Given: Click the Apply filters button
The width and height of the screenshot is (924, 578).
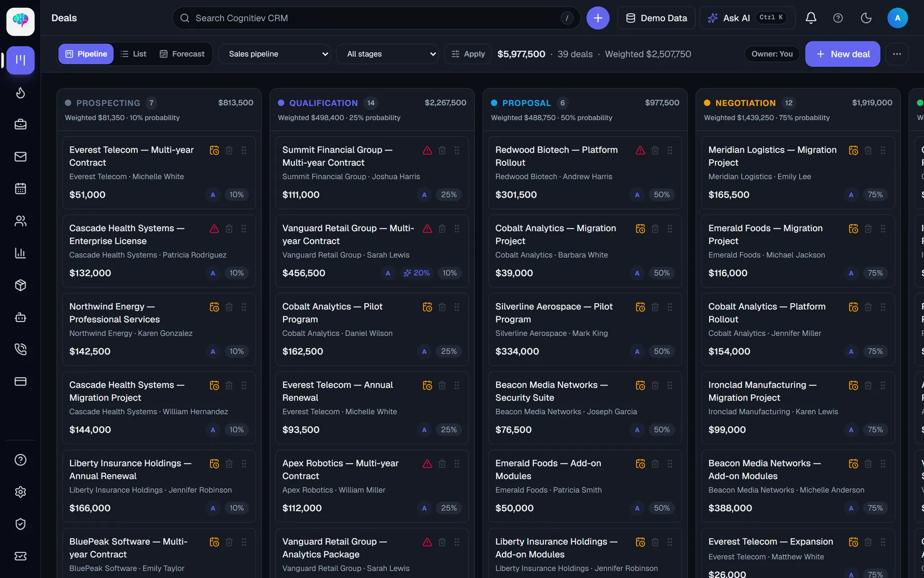Looking at the screenshot, I should tap(468, 54).
